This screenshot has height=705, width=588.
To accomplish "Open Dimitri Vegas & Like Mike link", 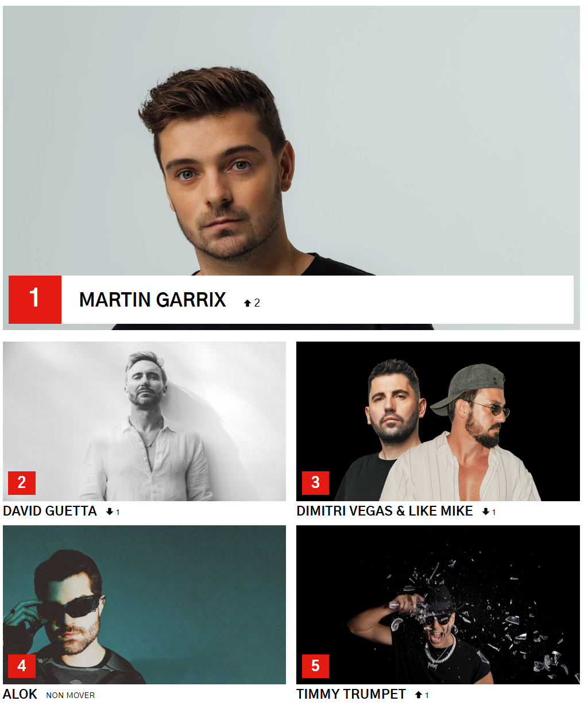I will click(385, 511).
